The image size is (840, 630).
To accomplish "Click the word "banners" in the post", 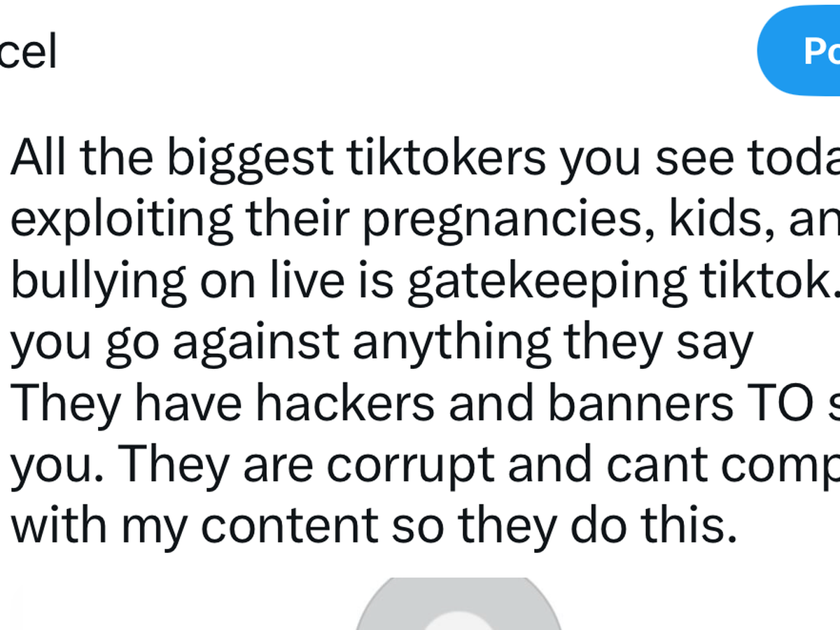I will (636, 405).
